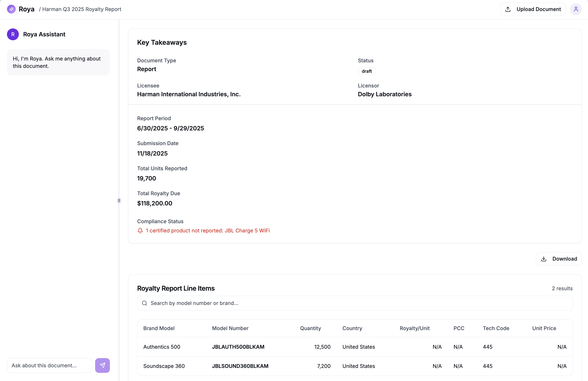The height and width of the screenshot is (381, 588).
Task: Focus the search by model number field
Action: click(x=355, y=303)
